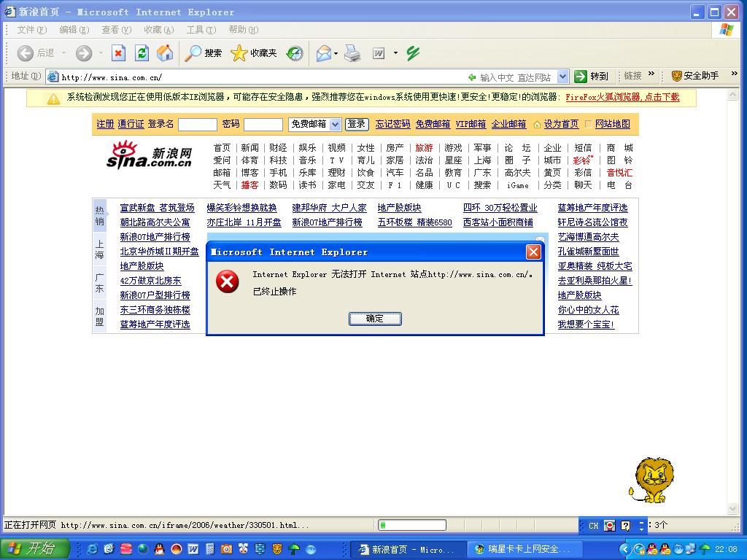The image size is (747, 560).
Task: Click the vertical scrollbar down arrow
Action: 732,509
